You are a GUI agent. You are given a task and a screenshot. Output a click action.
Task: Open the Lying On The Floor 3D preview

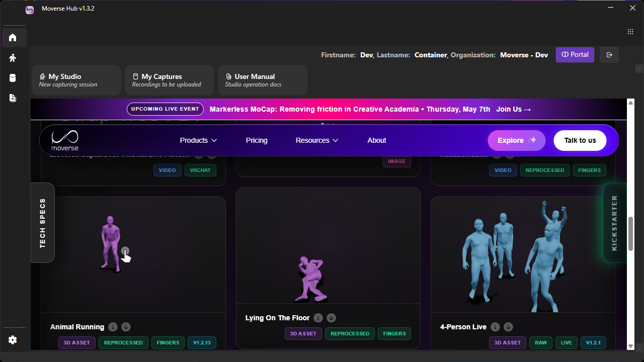point(328,245)
